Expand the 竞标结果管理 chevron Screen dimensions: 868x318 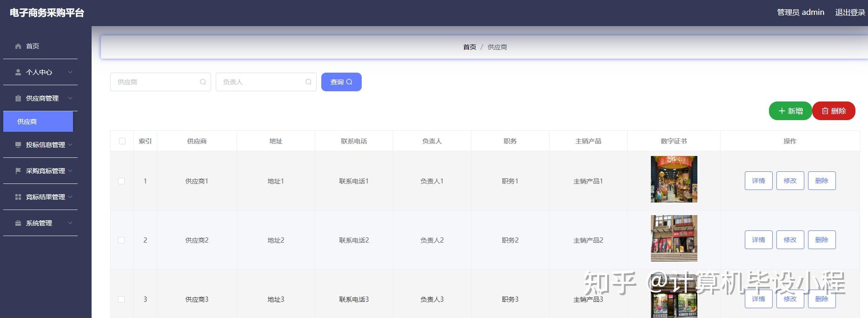(x=70, y=197)
